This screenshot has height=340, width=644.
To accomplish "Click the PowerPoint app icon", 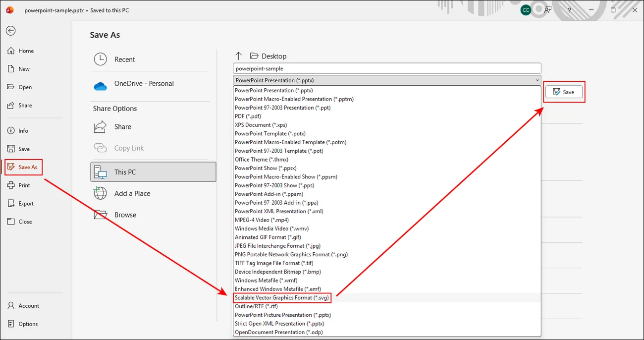I will click(x=10, y=10).
